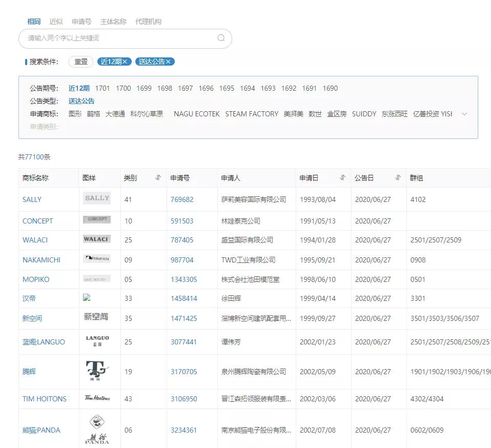This screenshot has height=448, width=491.
Task: Expand the 申请商标 list with the chevron
Action: point(465,115)
